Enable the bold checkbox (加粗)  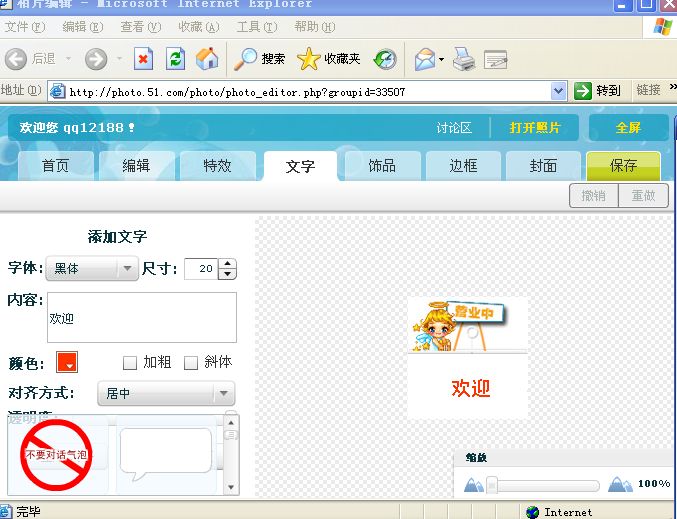coord(130,363)
